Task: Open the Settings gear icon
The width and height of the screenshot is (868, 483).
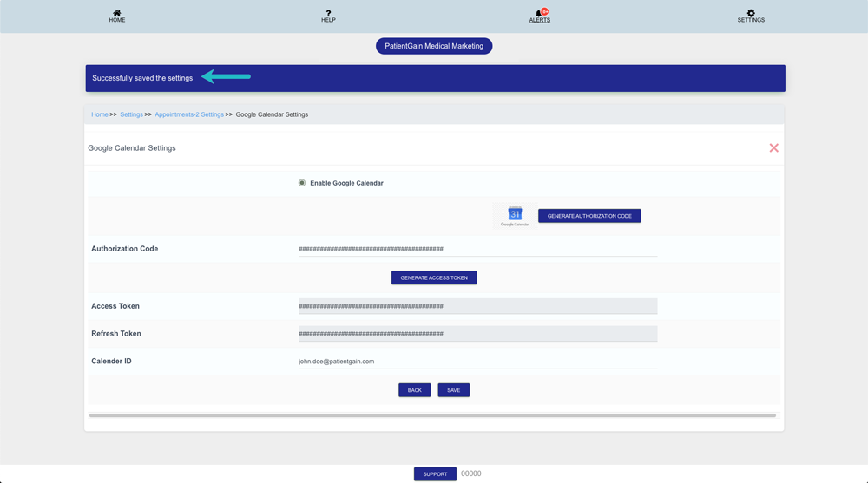Action: pos(751,13)
